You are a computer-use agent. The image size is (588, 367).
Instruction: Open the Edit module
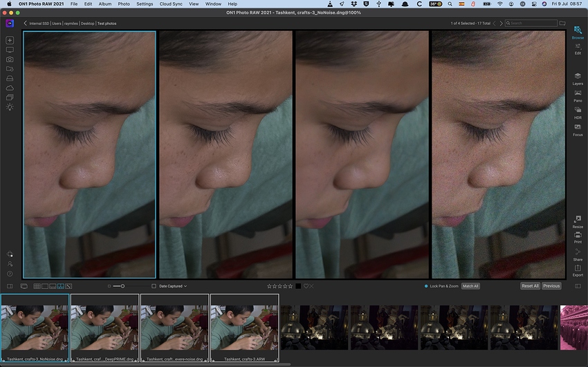(578, 48)
